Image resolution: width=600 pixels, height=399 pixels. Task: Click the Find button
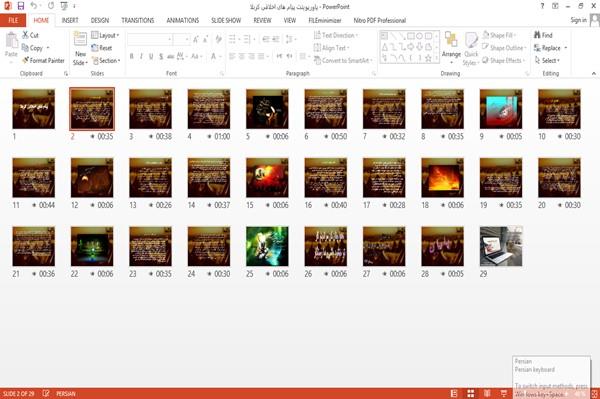(x=543, y=35)
